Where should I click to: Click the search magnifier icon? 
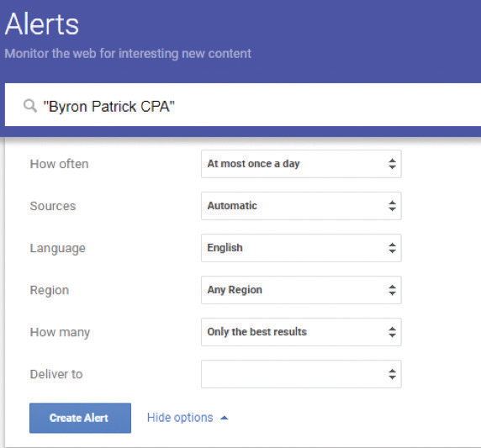pyautogui.click(x=30, y=106)
